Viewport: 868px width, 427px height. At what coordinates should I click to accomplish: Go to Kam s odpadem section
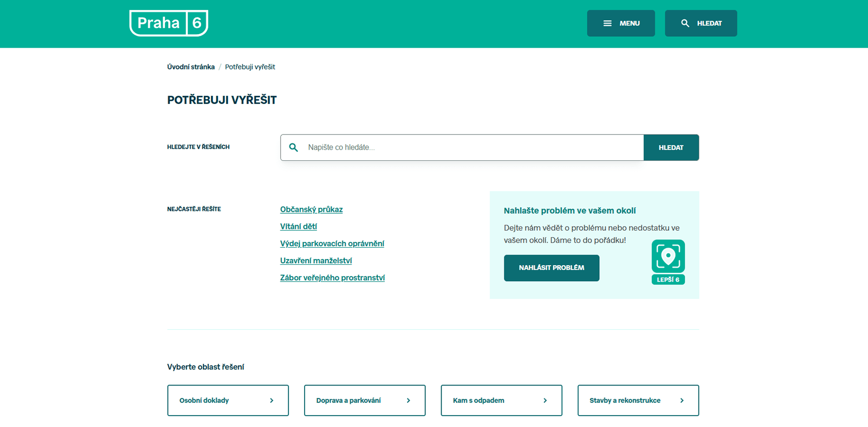tap(478, 401)
